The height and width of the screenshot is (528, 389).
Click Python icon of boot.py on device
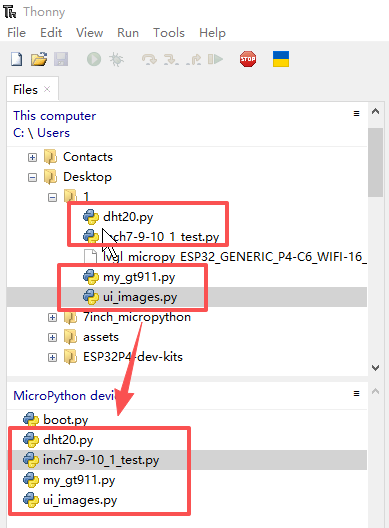31,420
